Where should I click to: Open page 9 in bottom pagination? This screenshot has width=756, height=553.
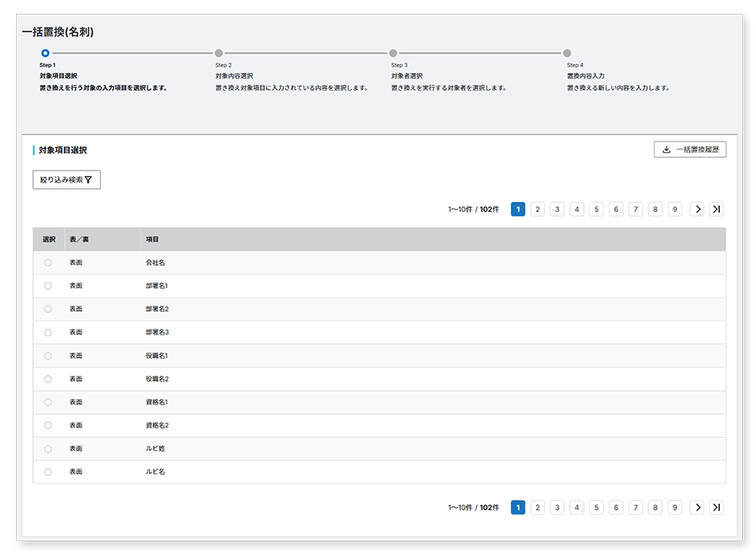click(675, 507)
